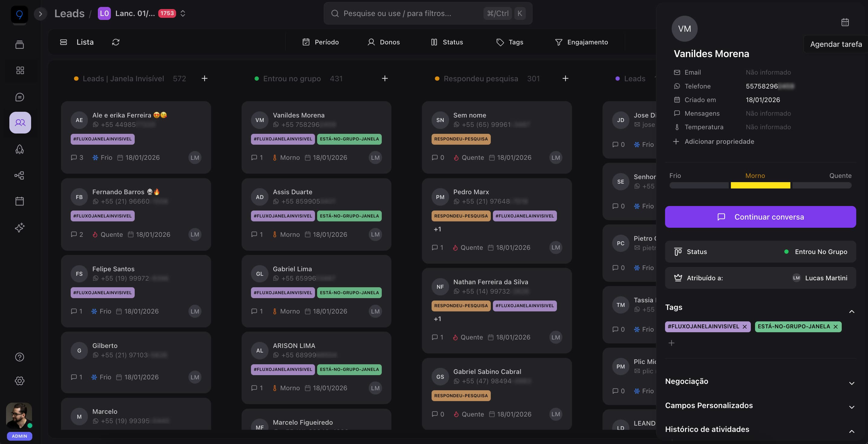Open the Gabriel Lima lead card
The height and width of the screenshot is (444, 868).
pos(317,291)
